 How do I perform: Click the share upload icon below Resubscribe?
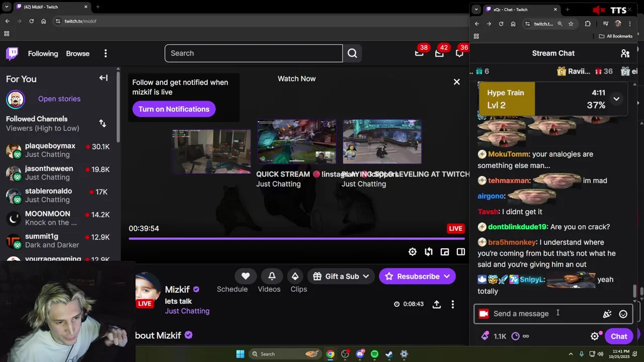click(437, 304)
